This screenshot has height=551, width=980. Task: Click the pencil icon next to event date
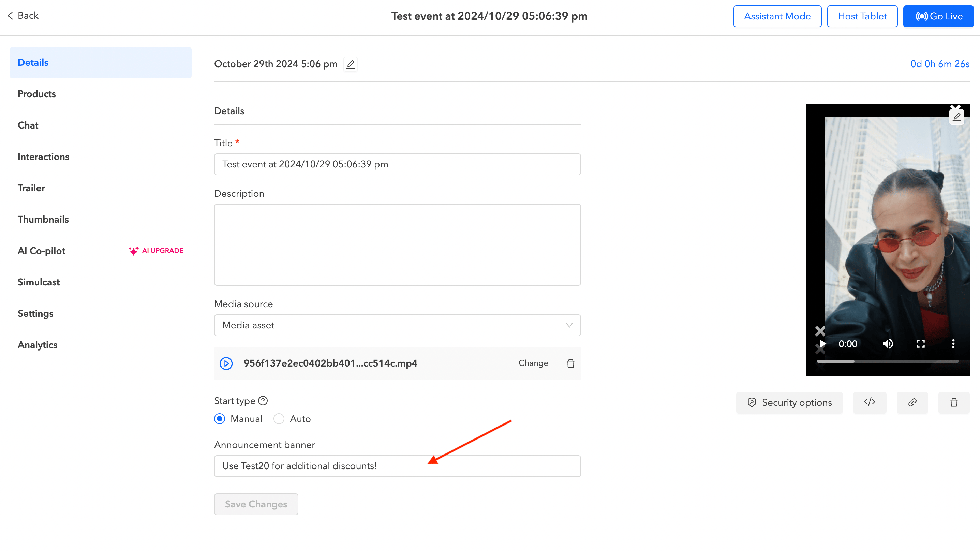351,64
